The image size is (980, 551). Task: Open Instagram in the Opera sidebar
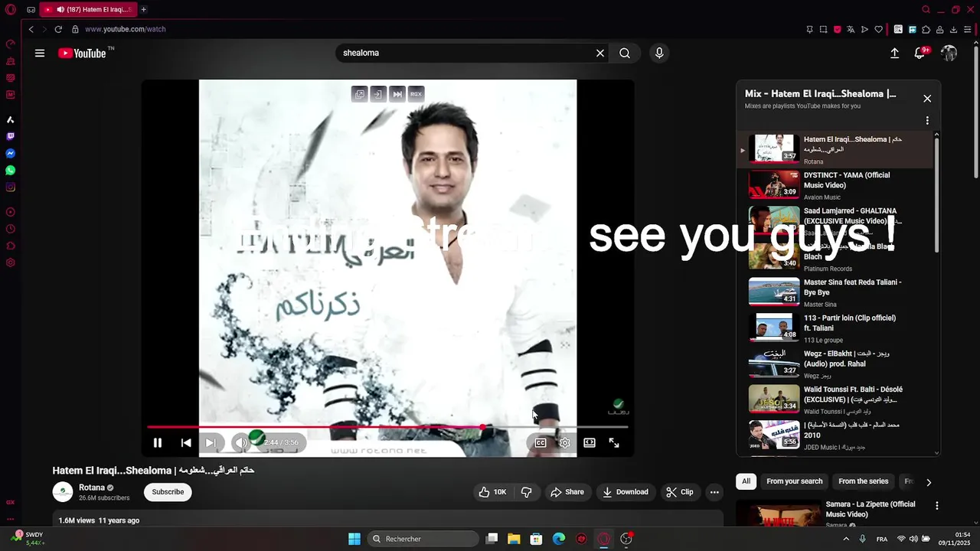click(10, 187)
